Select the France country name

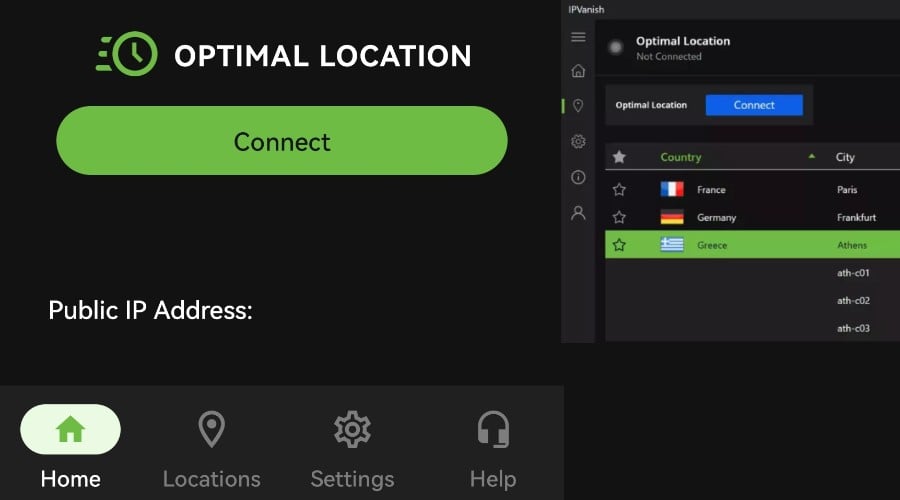tap(711, 190)
